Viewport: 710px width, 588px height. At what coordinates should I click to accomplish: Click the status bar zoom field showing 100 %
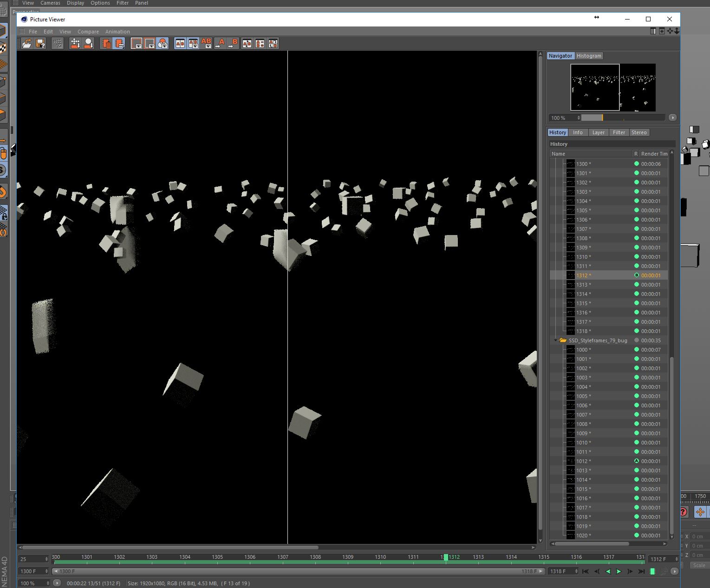click(x=33, y=583)
